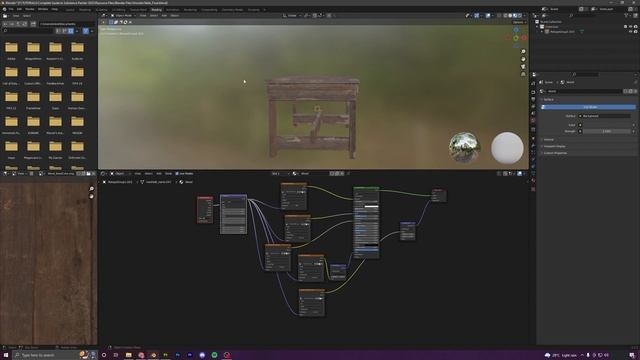Switch to the Texture Paint workspace tab

pos(138,9)
